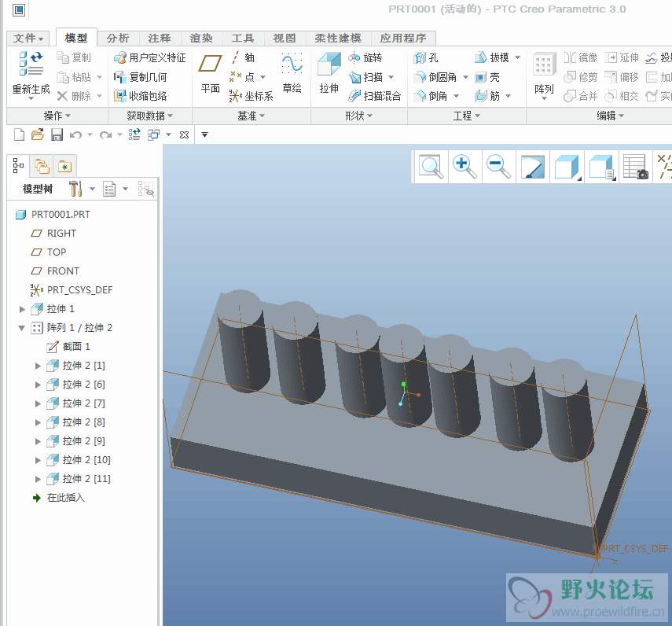This screenshot has height=626, width=672.
Task: Start the Extrude (拉伸) tool
Action: point(329,73)
